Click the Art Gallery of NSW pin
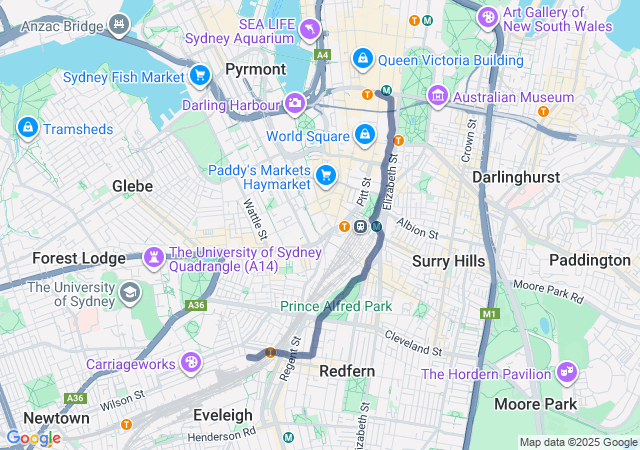The height and width of the screenshot is (450, 640). click(488, 18)
